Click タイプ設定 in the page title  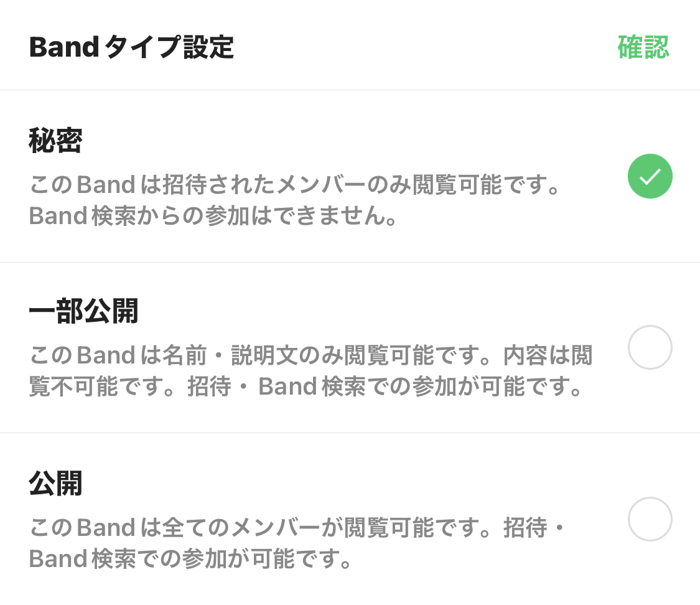pyautogui.click(x=169, y=47)
